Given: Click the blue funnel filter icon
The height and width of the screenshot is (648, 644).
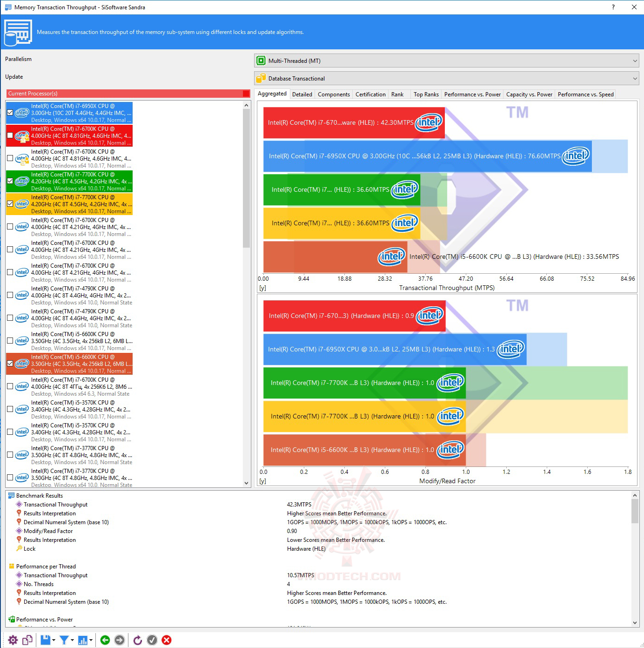Looking at the screenshot, I should tap(64, 640).
